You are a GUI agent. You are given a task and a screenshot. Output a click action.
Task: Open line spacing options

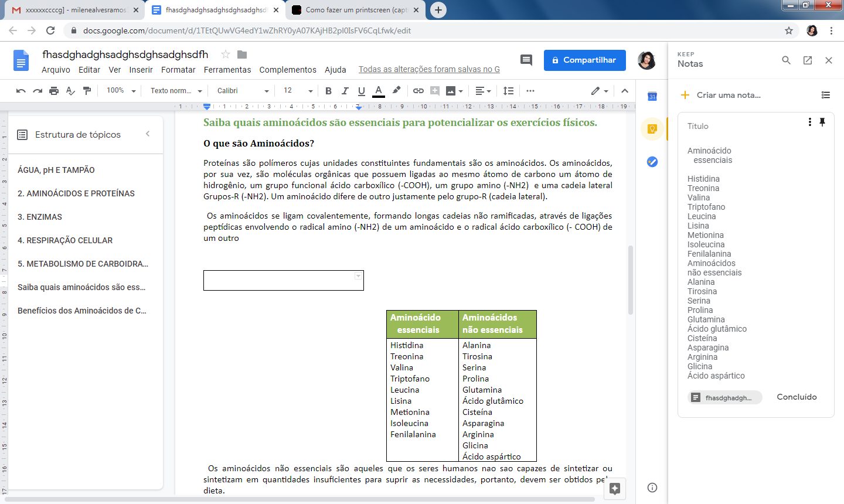(508, 91)
